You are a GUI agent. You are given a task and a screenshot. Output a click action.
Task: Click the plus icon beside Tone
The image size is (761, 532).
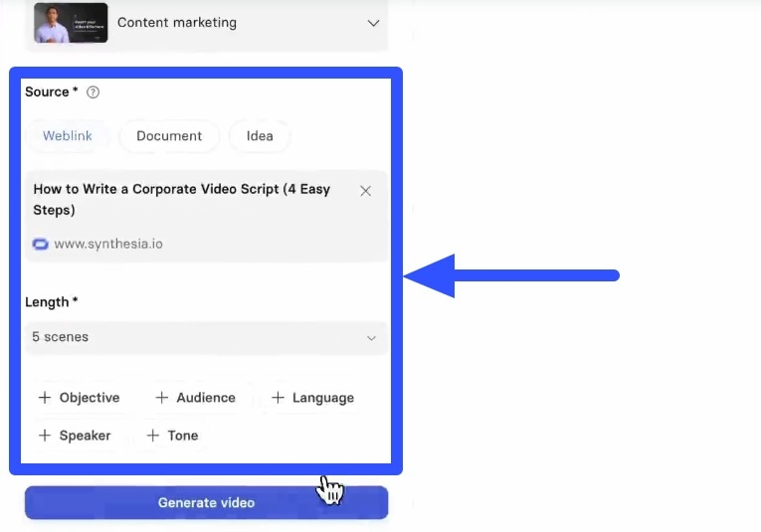(x=152, y=436)
